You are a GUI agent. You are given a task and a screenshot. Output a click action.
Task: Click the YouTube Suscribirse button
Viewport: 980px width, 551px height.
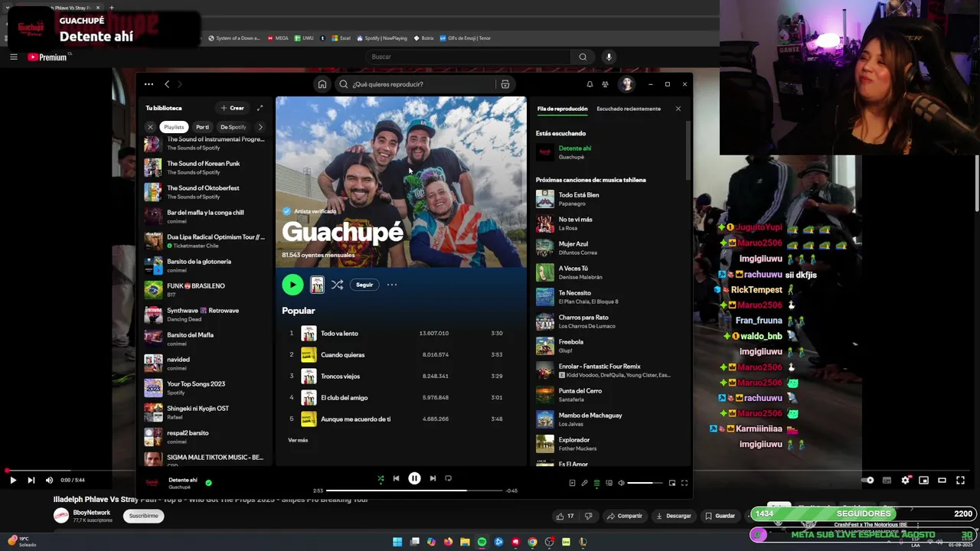coord(143,516)
